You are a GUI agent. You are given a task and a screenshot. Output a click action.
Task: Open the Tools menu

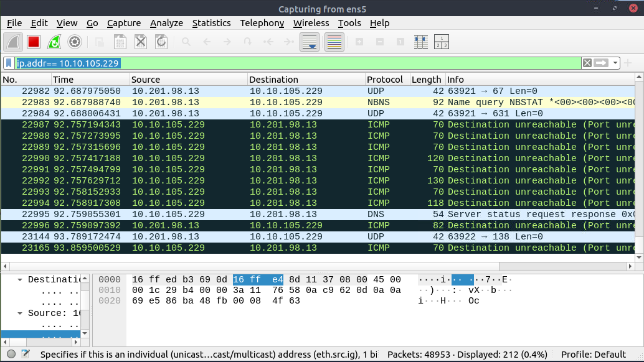[x=349, y=23]
